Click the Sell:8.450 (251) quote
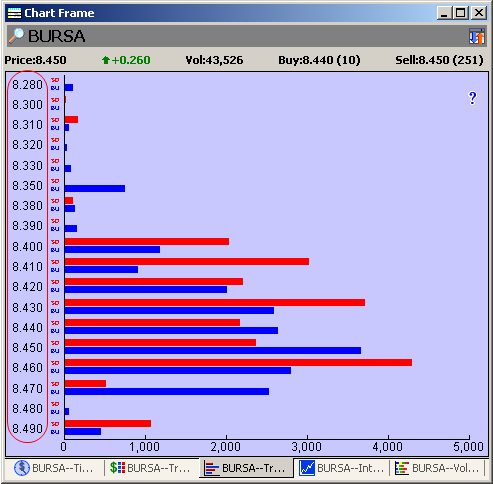This screenshot has height=484, width=493. click(x=439, y=60)
